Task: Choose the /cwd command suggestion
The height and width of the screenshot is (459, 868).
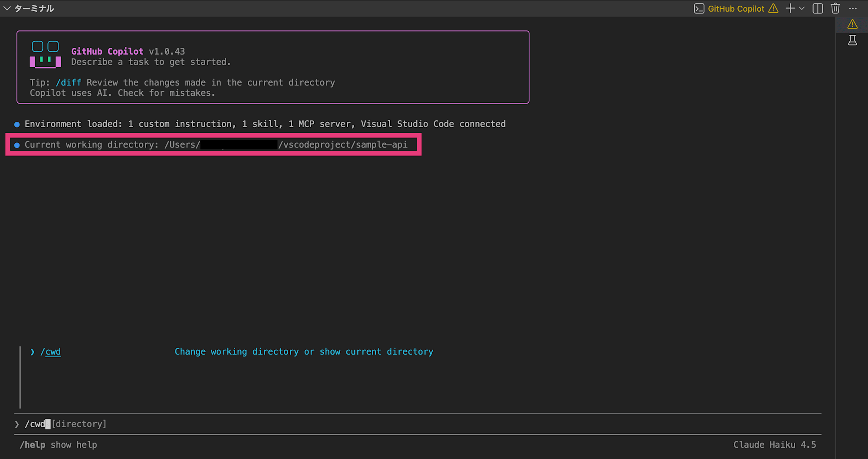Action: pos(51,351)
